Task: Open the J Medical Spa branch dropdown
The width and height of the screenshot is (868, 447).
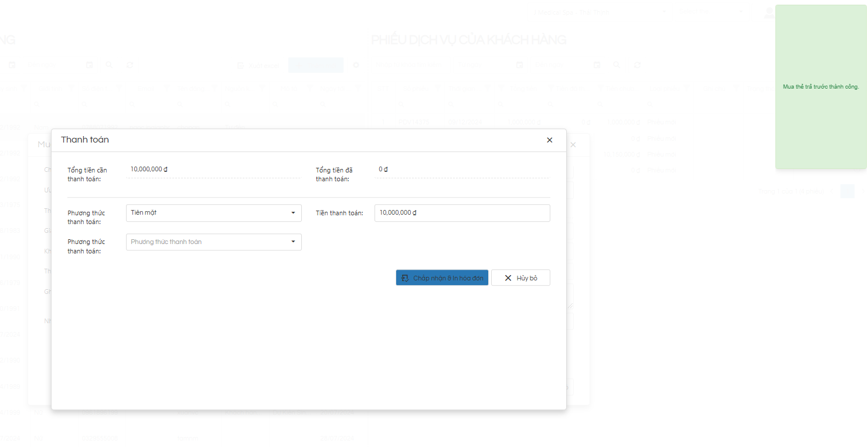Action: point(600,12)
